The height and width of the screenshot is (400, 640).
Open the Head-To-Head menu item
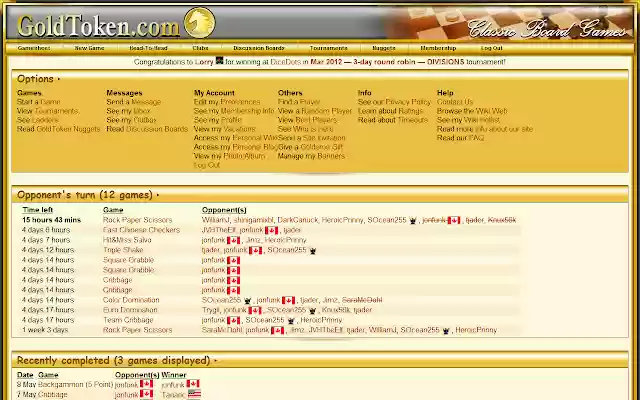pos(149,48)
